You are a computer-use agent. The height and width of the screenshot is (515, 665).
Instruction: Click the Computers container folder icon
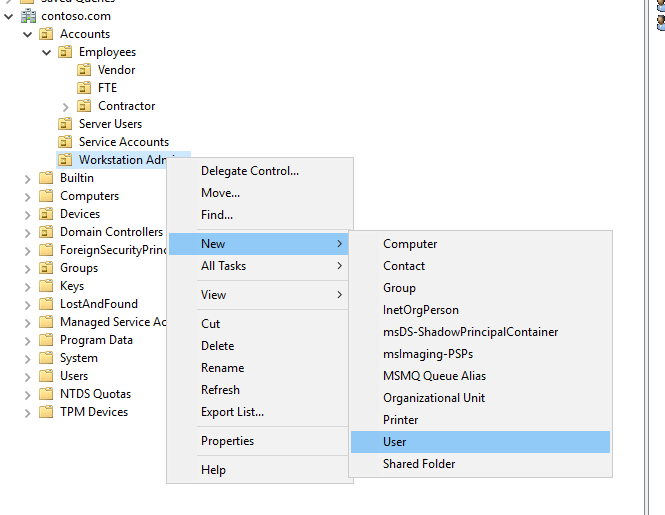pyautogui.click(x=46, y=196)
